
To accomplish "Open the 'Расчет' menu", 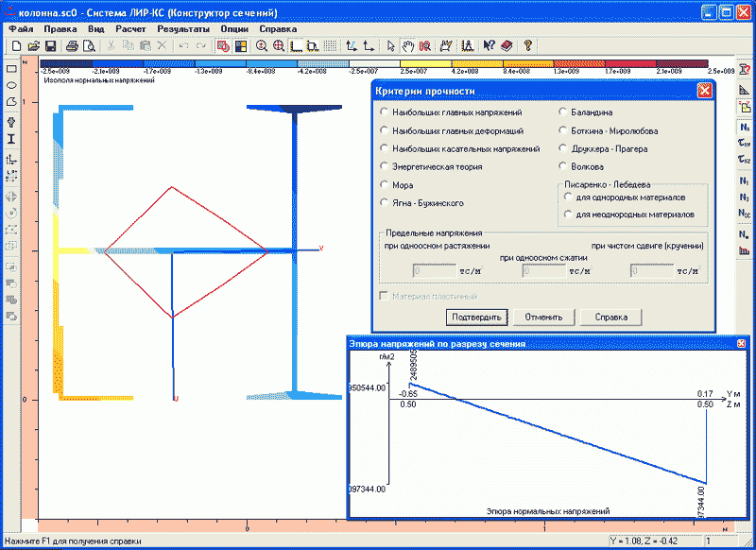I will point(130,28).
